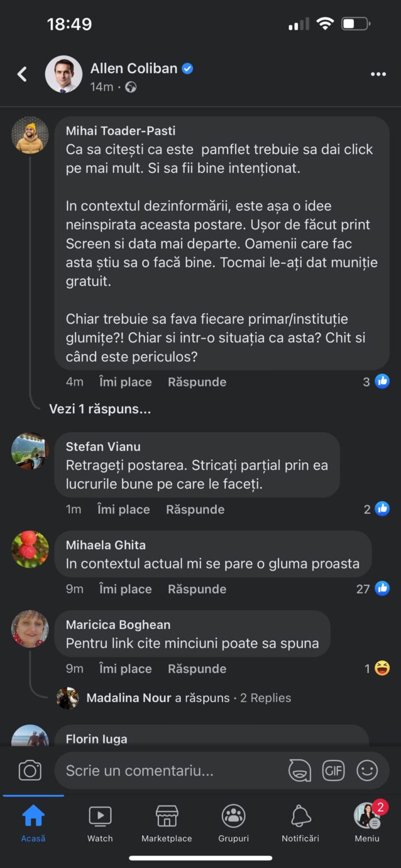Go to the Grupuri tab
The width and height of the screenshot is (401, 868).
233,823
